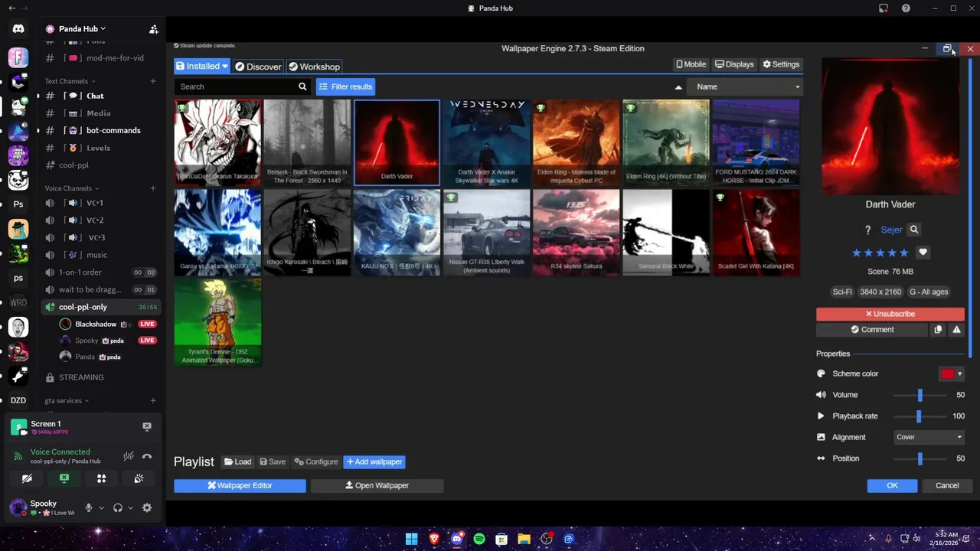The image size is (980, 551).
Task: Select the Levels channel
Action: pyautogui.click(x=101, y=148)
